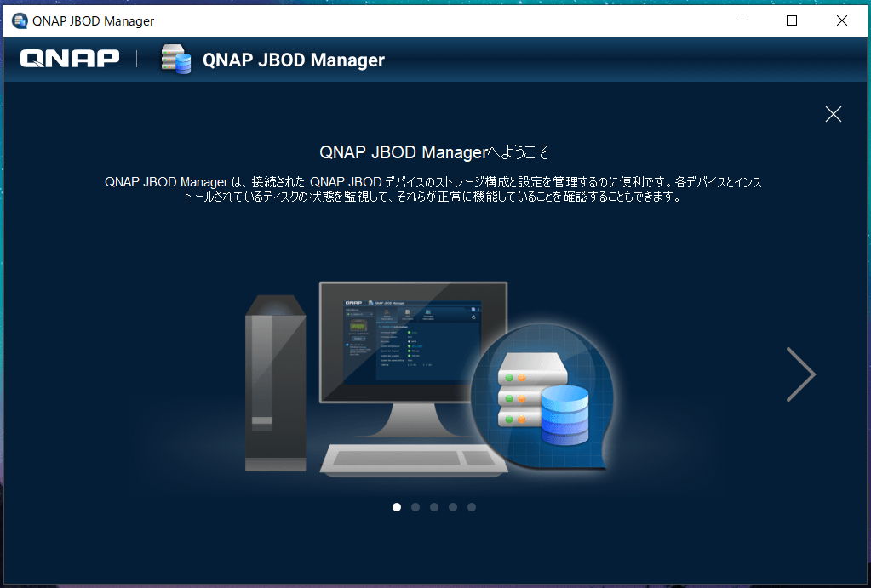
Task: Click the QNAP logo in header
Action: [x=70, y=59]
